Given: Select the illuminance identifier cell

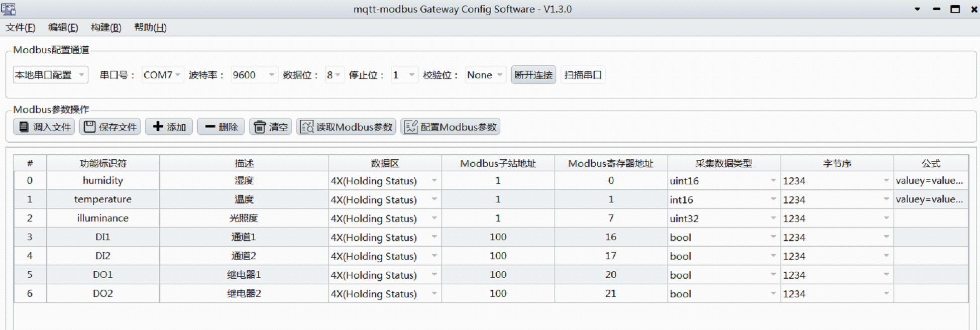Looking at the screenshot, I should (103, 218).
